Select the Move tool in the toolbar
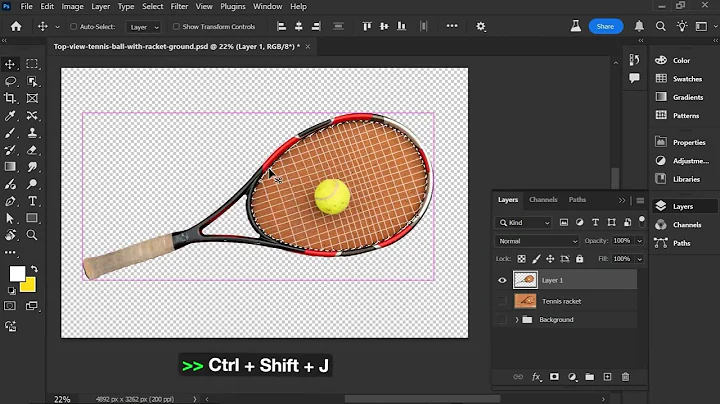This screenshot has height=404, width=720. (x=10, y=64)
